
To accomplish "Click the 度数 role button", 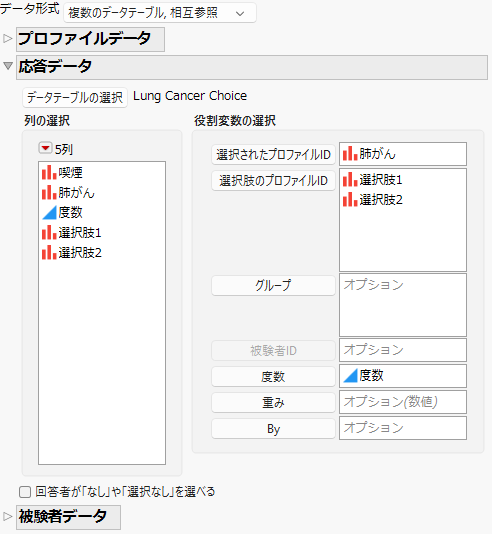I will tap(273, 377).
